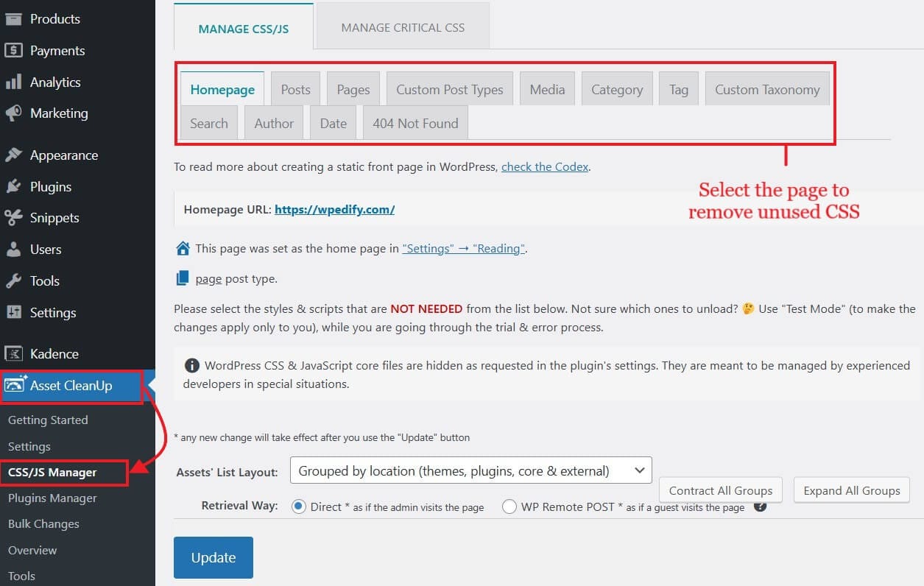924x586 pixels.
Task: Open the Kadence sidebar menu label
Action: click(x=54, y=353)
